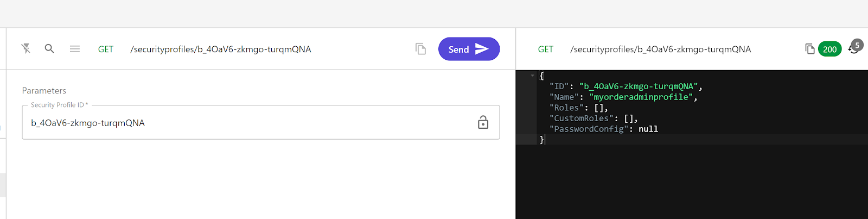Screen dimensions: 868x219
Task: Click the GET label in the response header
Action: point(546,49)
